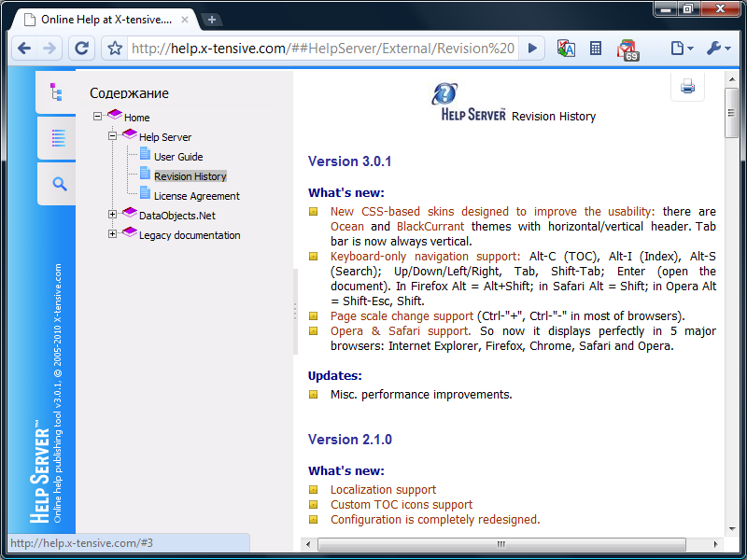Click the Revision History page icon
The width and height of the screenshot is (747, 560).
point(146,174)
